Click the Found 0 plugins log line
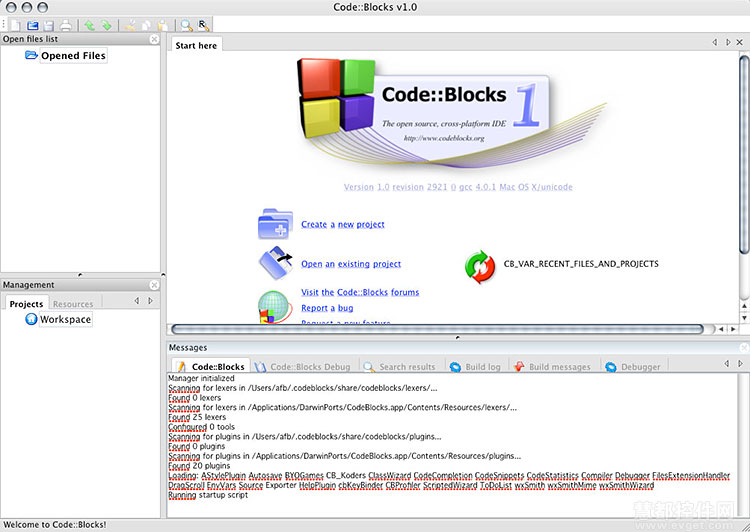This screenshot has height=532, width=750. (197, 446)
